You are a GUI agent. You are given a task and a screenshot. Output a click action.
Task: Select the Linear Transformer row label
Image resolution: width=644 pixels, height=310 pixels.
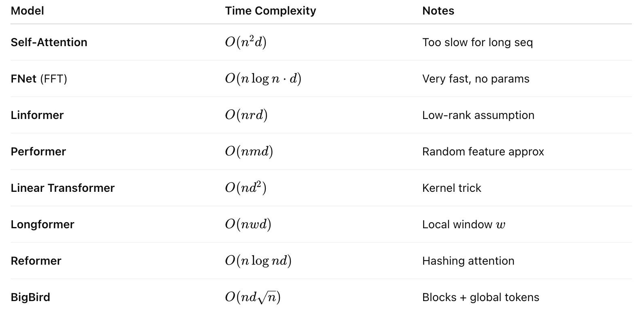click(63, 188)
